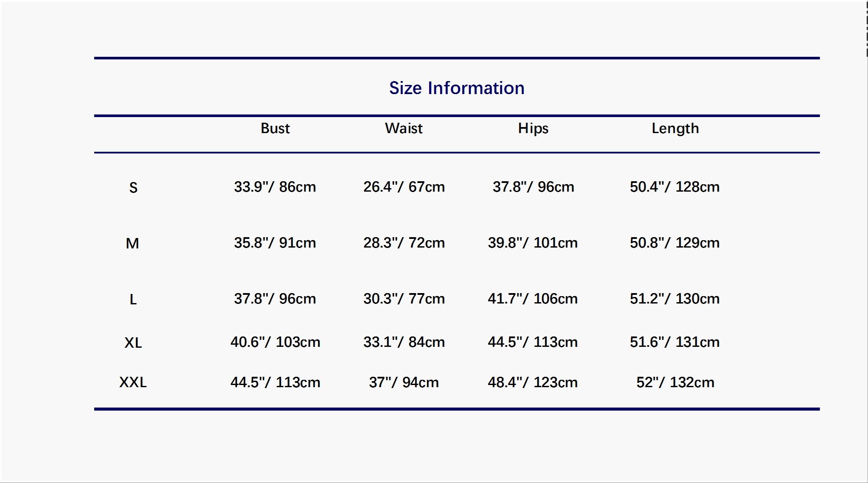Click the M length value 50.8"/ 129cm
The image size is (868, 483).
coord(674,243)
